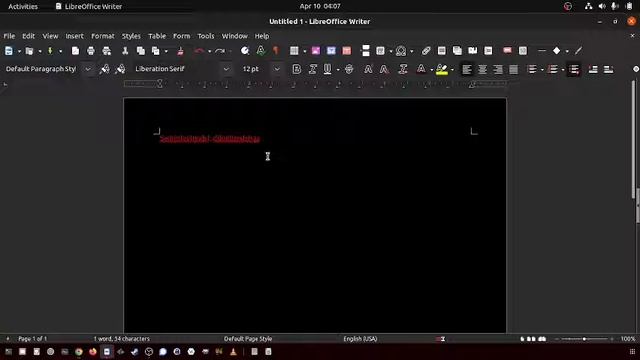This screenshot has height=360, width=640.
Task: Open Find and Replace tool
Action: pyautogui.click(x=245, y=51)
